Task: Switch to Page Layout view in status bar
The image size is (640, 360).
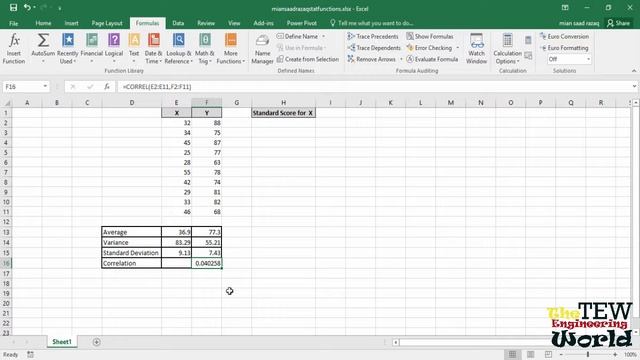Action: point(530,354)
